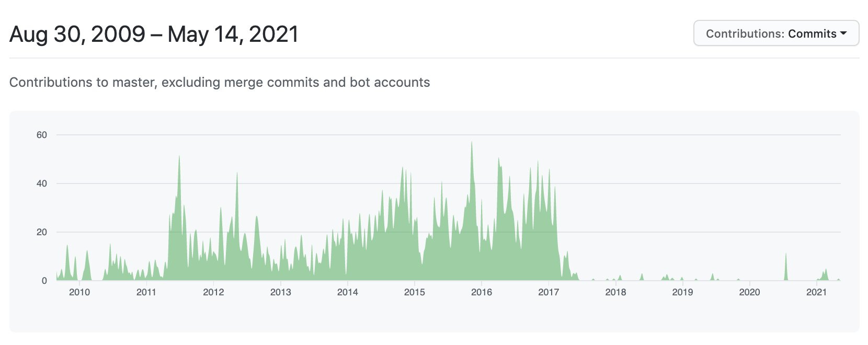Screen dimensions: 868x345
Task: Click the 2014 x-axis label
Action: click(x=348, y=292)
